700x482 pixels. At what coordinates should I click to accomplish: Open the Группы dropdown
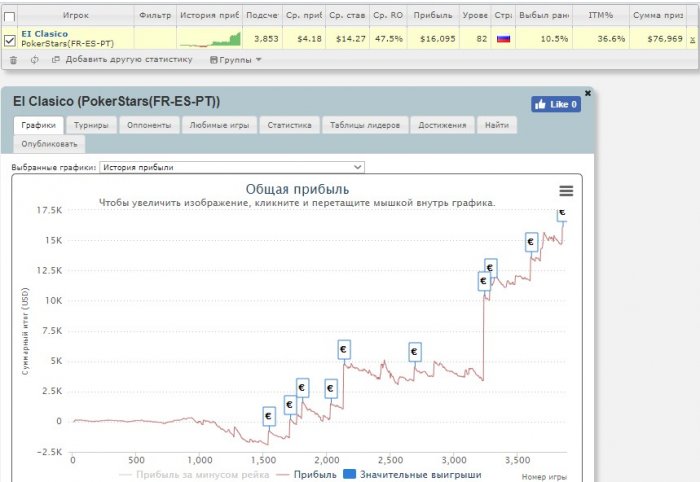[x=235, y=60]
